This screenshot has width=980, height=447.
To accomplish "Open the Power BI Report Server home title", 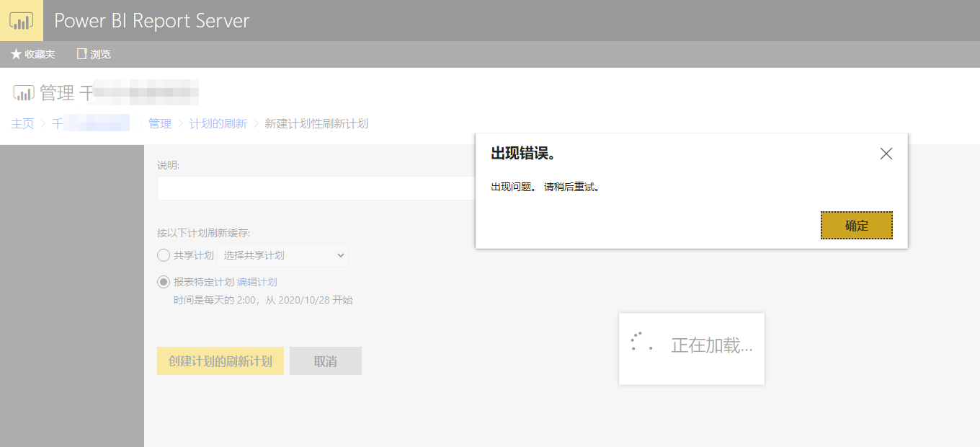I will (151, 21).
